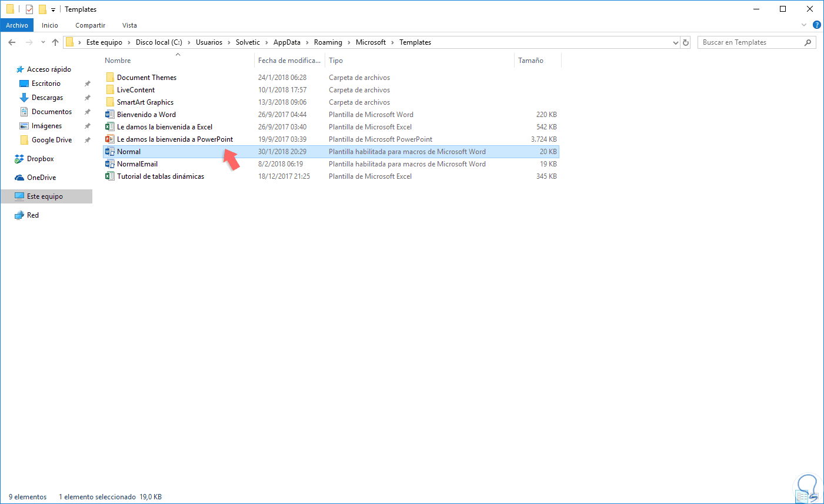The width and height of the screenshot is (824, 504).
Task: Click the Imágenes icon in sidebar
Action: tap(24, 126)
